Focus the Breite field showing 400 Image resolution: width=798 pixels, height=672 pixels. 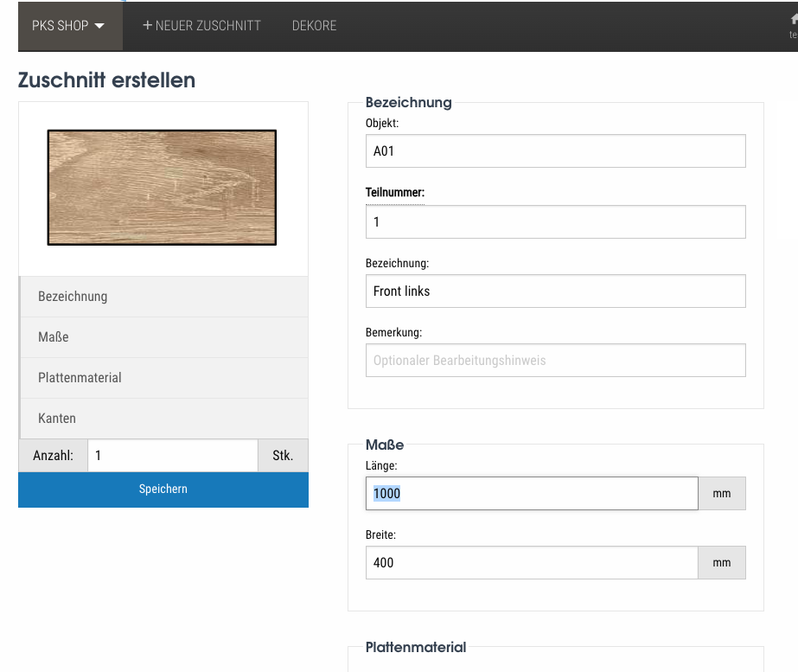pos(531,563)
